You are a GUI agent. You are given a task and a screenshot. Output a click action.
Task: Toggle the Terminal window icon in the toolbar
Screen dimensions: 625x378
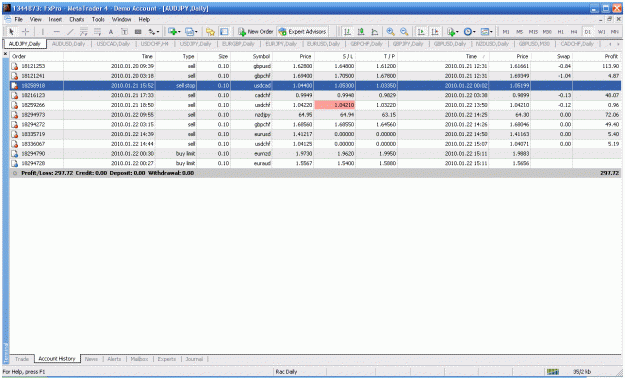tap(224, 32)
